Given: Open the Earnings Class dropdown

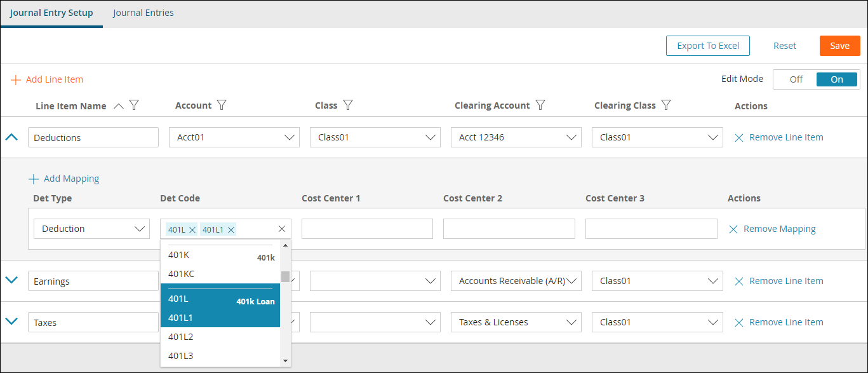Looking at the screenshot, I should [375, 281].
